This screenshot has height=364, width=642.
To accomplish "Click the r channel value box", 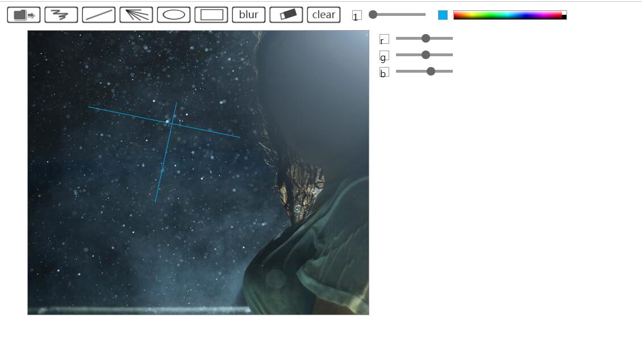I will pyautogui.click(x=384, y=39).
